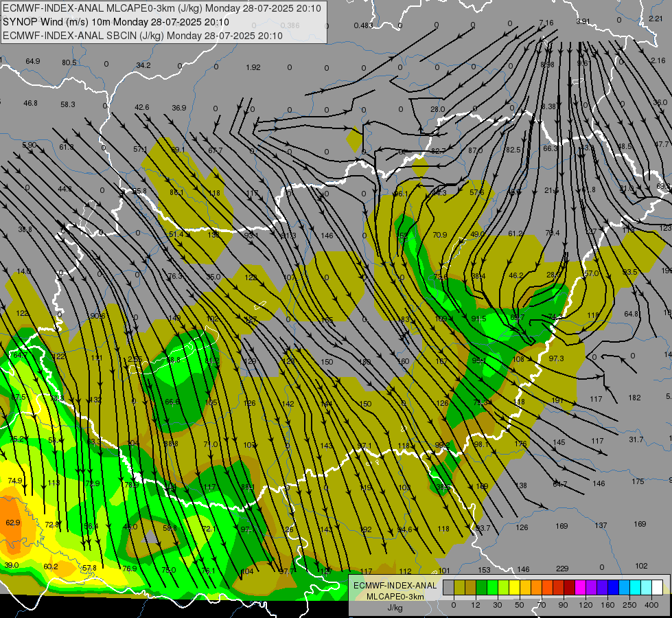Click the lime yellow-green legend swatch
Image resolution: width=672 pixels, height=618 pixels.
(x=504, y=587)
